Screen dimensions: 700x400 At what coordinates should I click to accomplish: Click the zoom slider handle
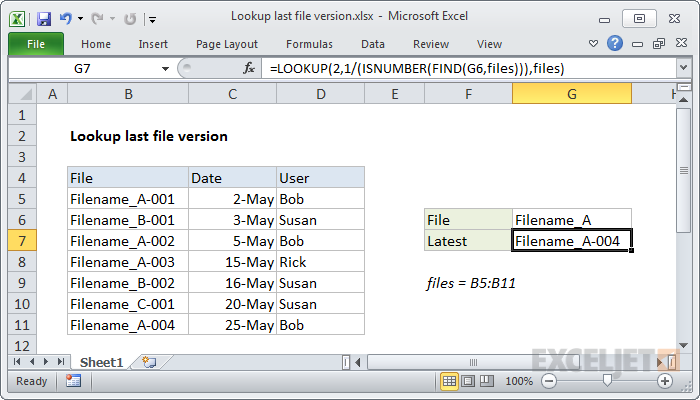[x=607, y=381]
